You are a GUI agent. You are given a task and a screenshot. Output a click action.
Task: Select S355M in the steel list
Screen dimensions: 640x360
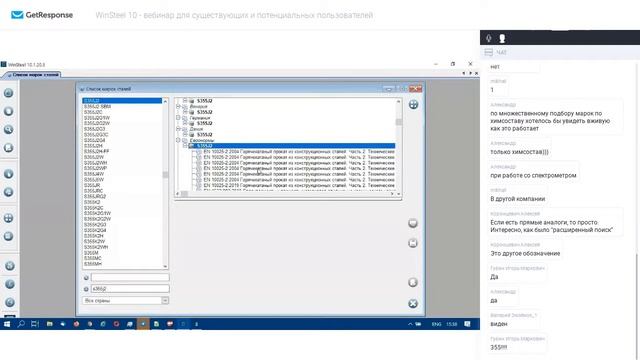(x=91, y=253)
